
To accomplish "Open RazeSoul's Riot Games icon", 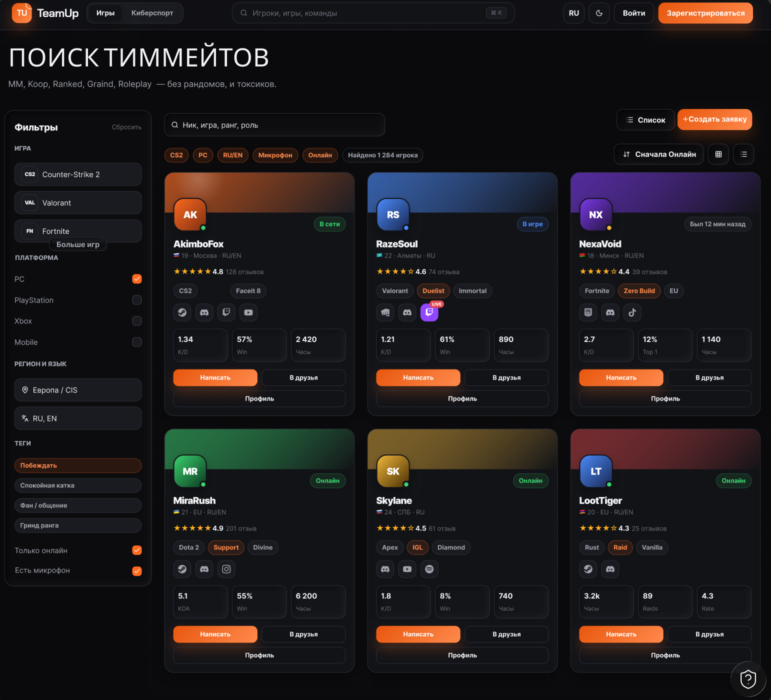I will 385,312.
